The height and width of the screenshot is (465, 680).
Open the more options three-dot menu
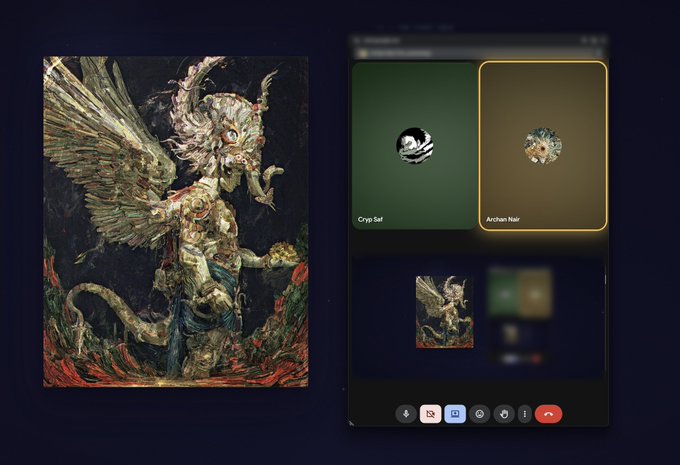point(525,414)
